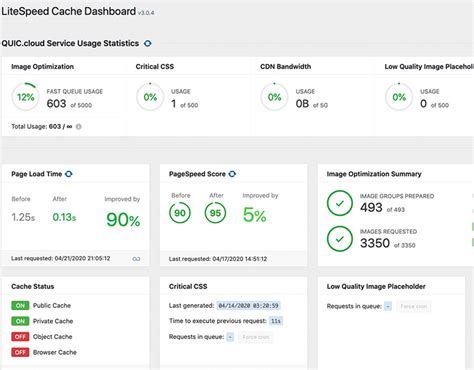Click Force cron in Critical CSS panel
The width and height of the screenshot is (474, 370).
click(256, 337)
